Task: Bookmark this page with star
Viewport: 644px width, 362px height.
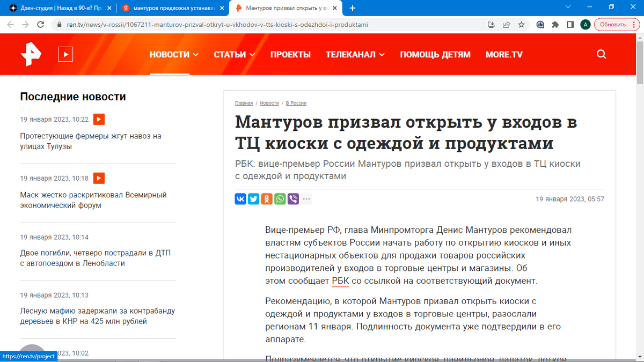Action: 521,25
